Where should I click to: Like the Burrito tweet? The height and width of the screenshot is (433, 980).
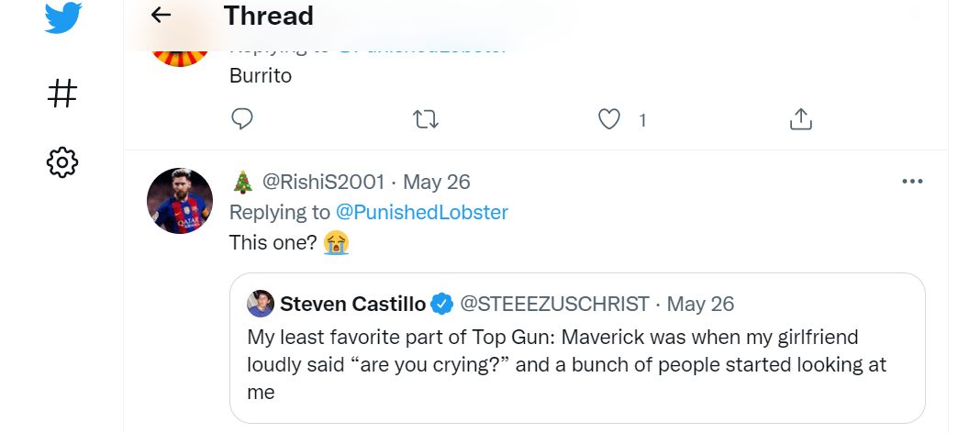click(x=609, y=119)
